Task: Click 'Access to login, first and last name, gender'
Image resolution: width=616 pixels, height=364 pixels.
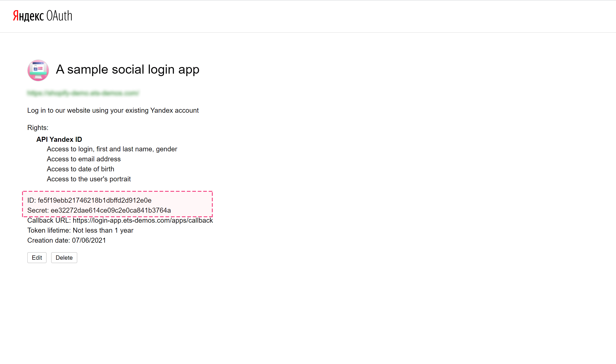Action: (112, 149)
